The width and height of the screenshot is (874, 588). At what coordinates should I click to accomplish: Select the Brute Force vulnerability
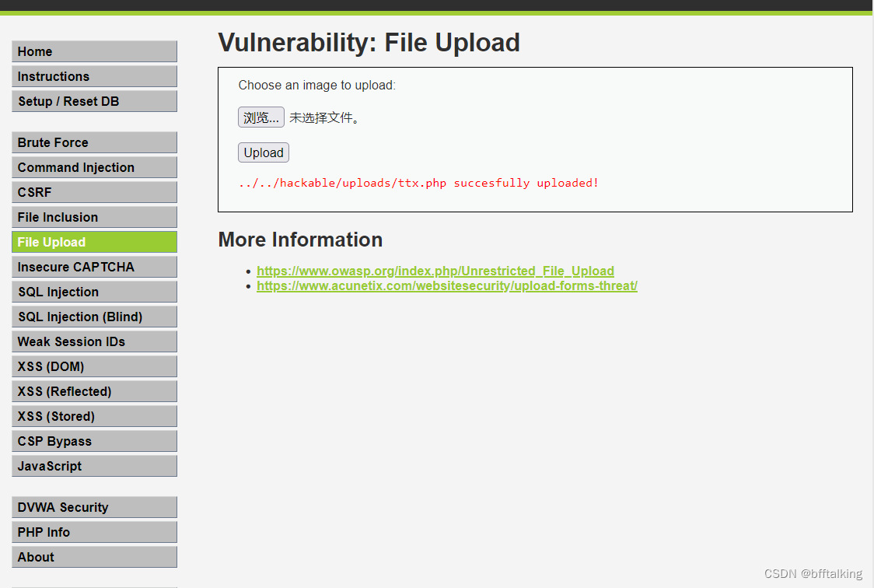(94, 142)
